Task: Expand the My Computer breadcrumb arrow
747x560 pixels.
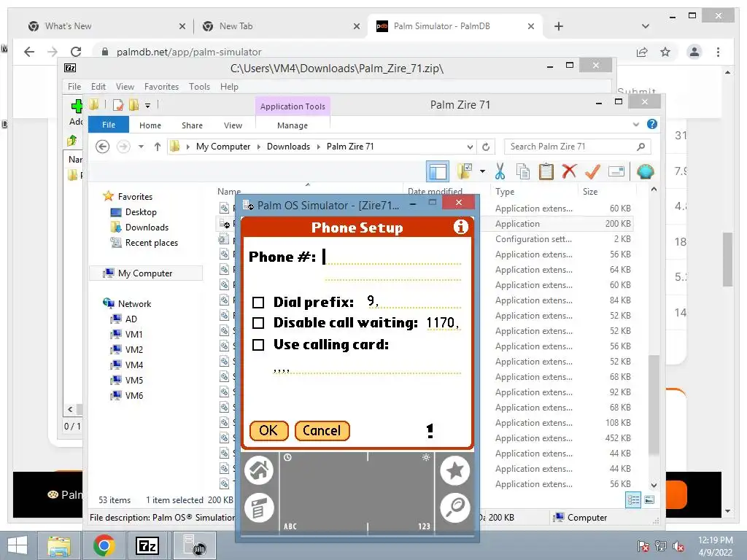Action: point(258,147)
